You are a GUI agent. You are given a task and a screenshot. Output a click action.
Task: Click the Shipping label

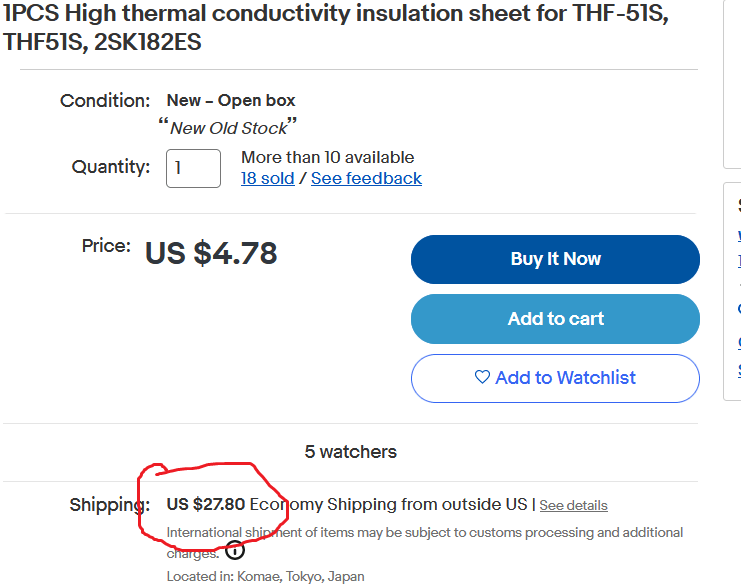(x=110, y=505)
